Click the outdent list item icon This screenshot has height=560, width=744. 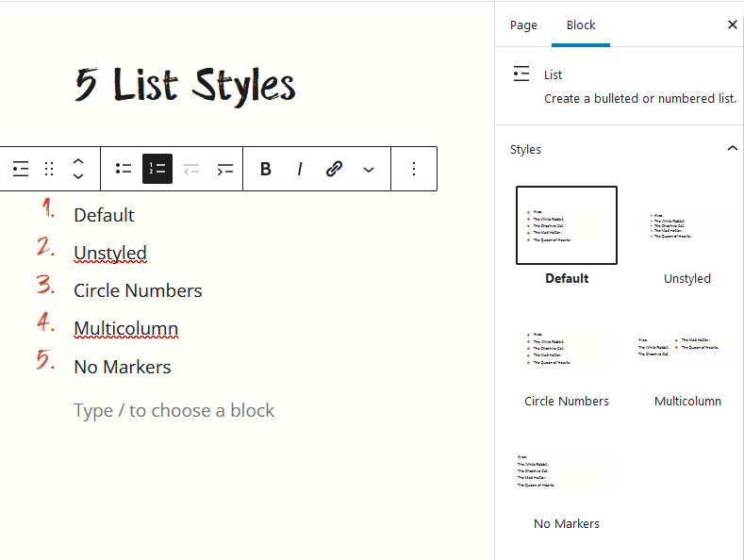coord(191,169)
